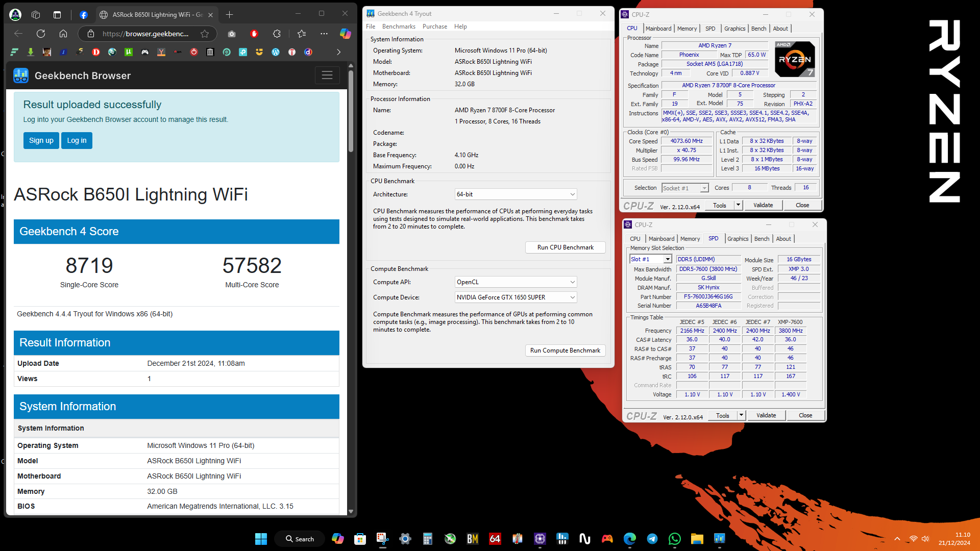Open the Geekbench Help menu
980x551 pixels.
[x=460, y=27]
